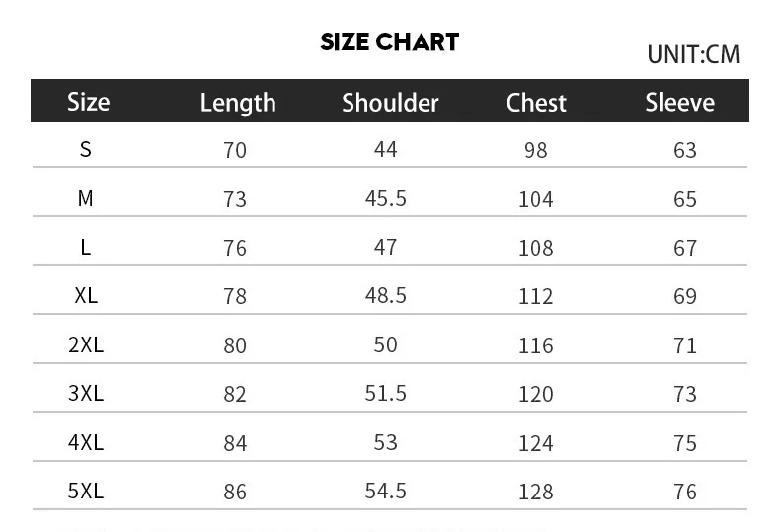
Task: Click the XL size row label
Action: [x=86, y=295]
